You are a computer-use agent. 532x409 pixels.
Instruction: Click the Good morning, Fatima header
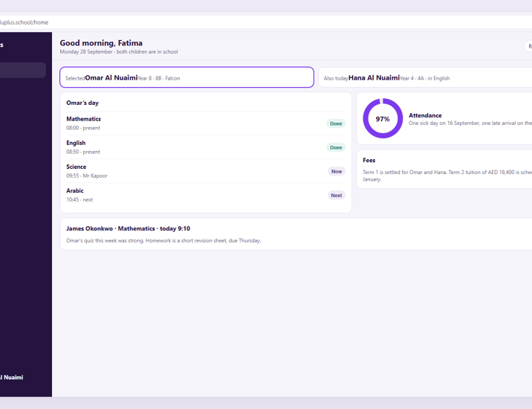click(101, 43)
